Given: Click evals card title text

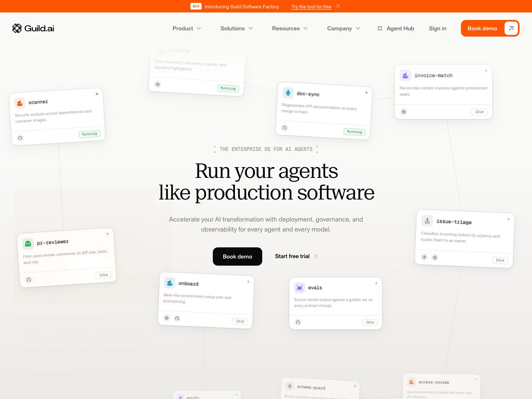Looking at the screenshot, I should coord(315,288).
